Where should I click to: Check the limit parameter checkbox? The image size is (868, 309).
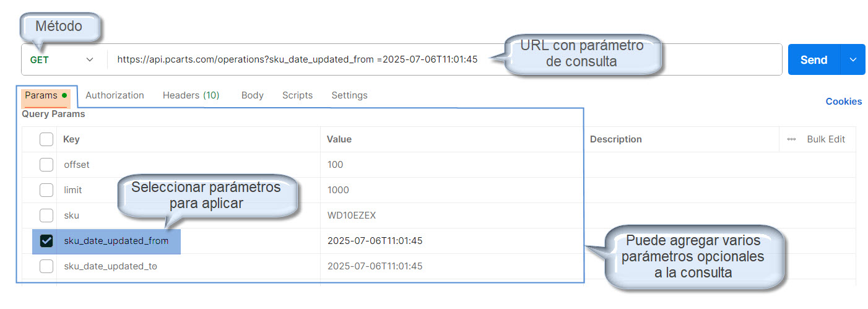(46, 190)
